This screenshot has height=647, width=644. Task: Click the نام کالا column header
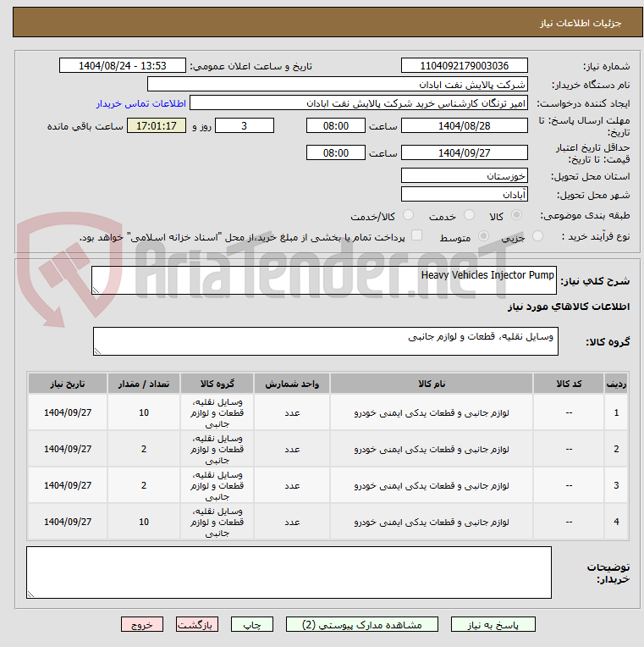tap(432, 384)
